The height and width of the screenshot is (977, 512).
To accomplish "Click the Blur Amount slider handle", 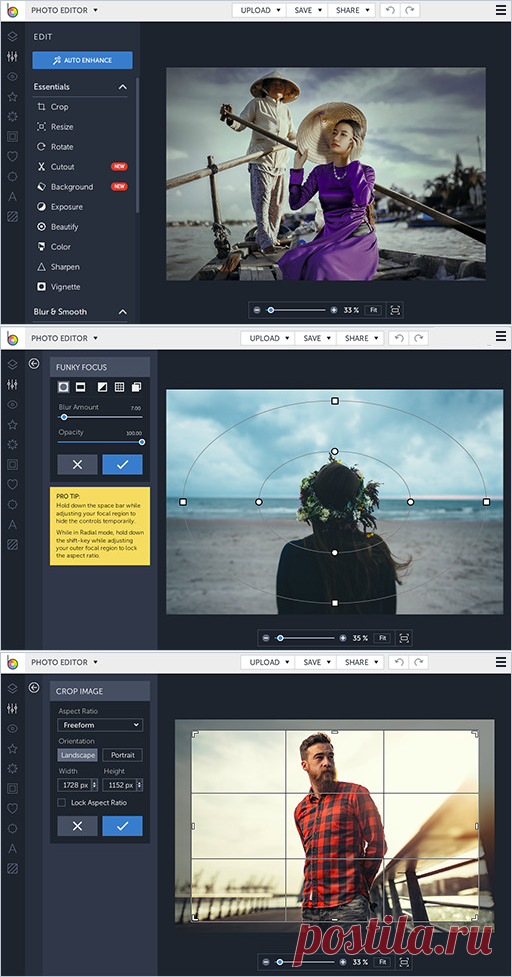I will click(64, 417).
